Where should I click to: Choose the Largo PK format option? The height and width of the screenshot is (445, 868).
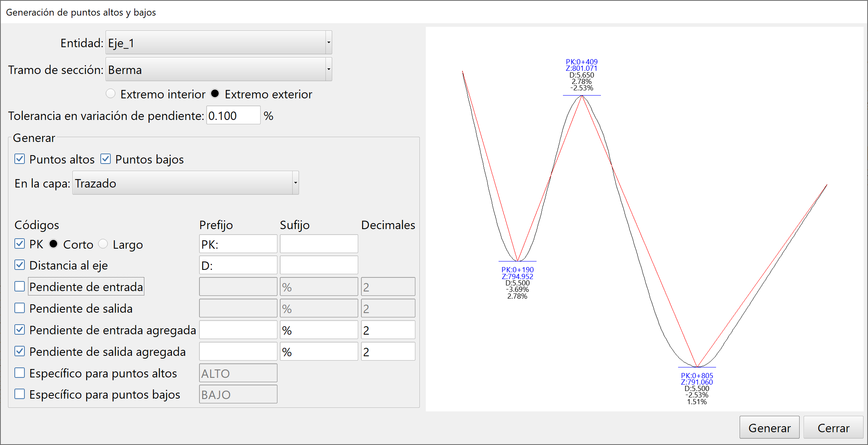[103, 244]
